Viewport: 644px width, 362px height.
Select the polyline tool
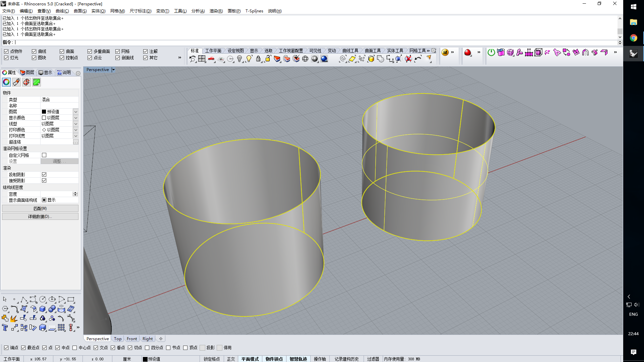pos(24,299)
